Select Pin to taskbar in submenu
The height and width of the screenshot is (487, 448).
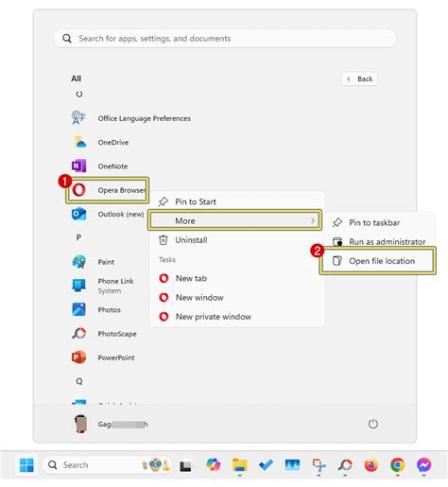(x=380, y=222)
